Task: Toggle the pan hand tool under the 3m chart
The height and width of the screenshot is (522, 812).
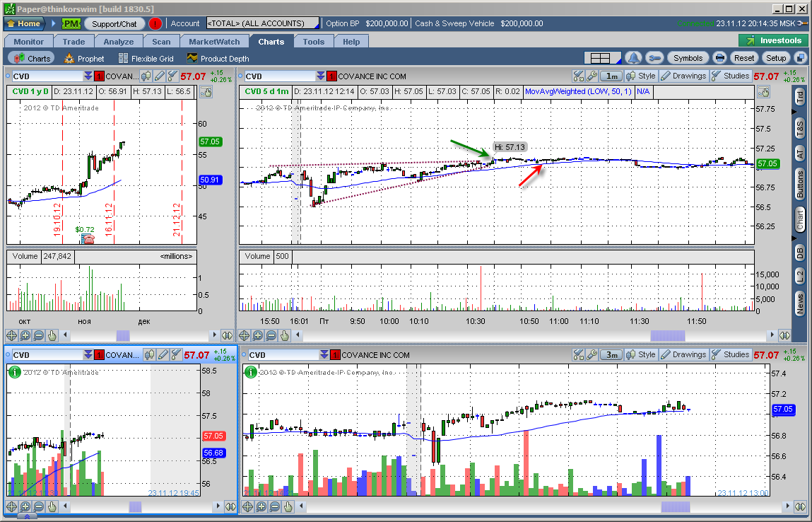Action: [288, 506]
